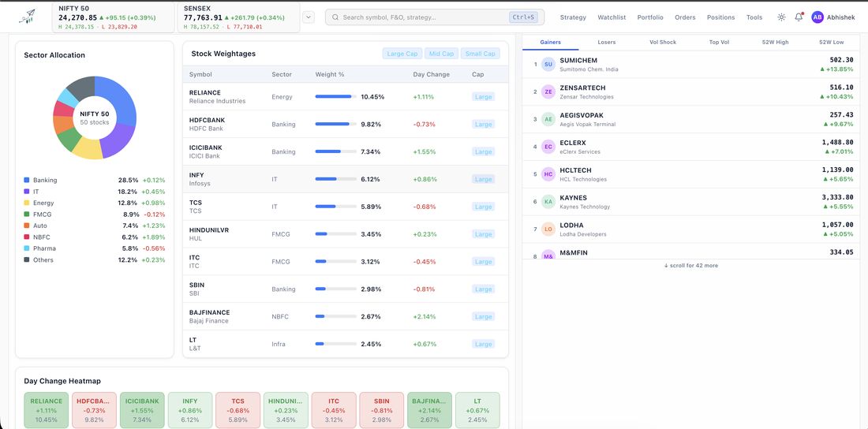
Task: Click ECLERX's EC avatar icon
Action: coord(548,147)
